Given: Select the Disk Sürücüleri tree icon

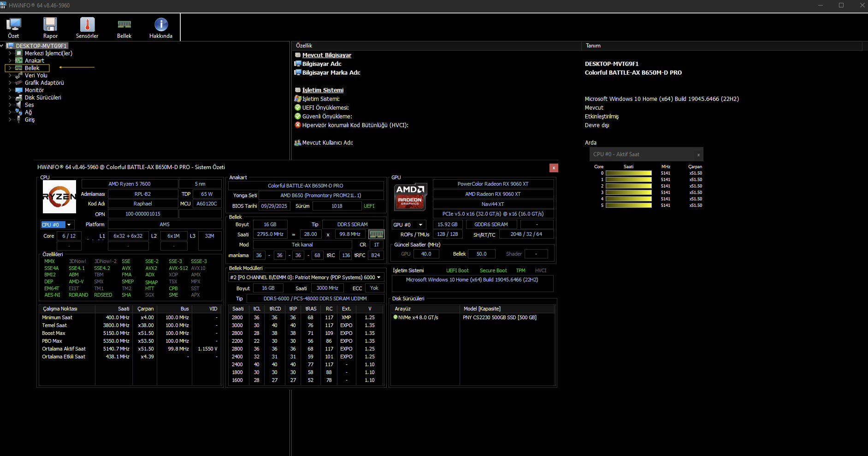Looking at the screenshot, I should [19, 98].
